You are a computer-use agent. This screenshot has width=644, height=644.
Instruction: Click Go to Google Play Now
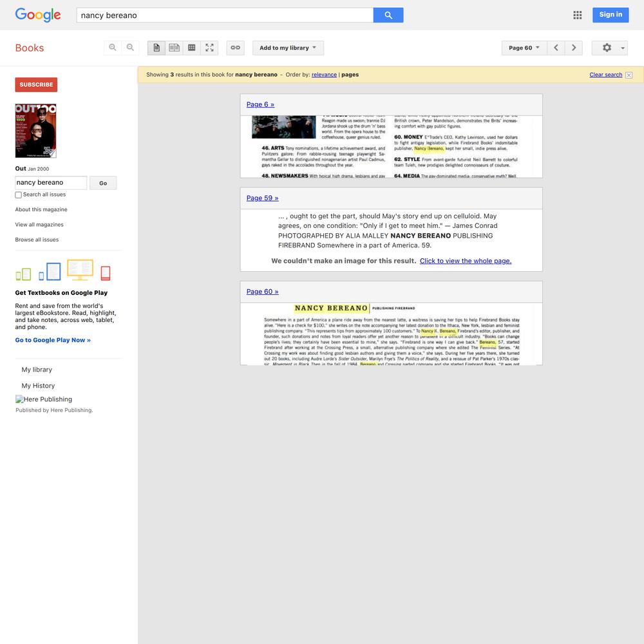point(53,340)
